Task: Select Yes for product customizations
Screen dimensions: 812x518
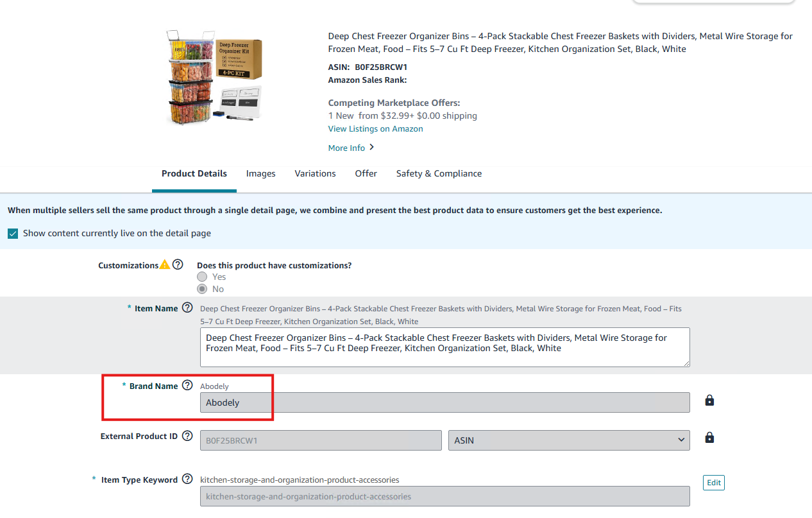Action: (203, 277)
